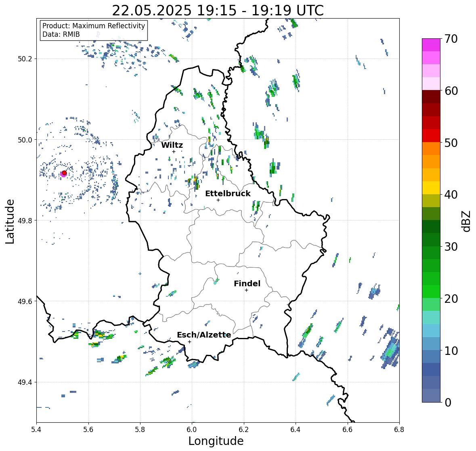This screenshot has width=476, height=451.
Task: Click latitude tick label 49.4
Action: point(25,382)
